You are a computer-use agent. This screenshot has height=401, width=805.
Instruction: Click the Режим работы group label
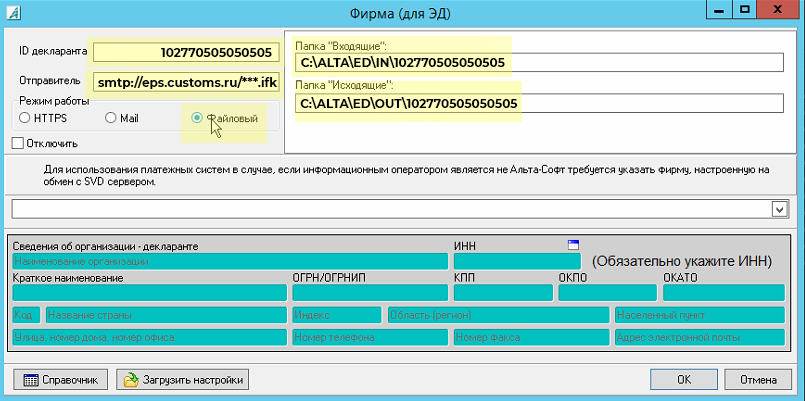54,100
